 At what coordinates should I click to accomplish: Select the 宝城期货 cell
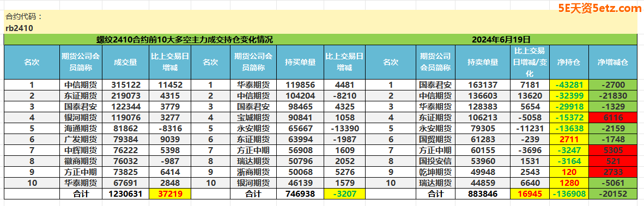coord(253,117)
